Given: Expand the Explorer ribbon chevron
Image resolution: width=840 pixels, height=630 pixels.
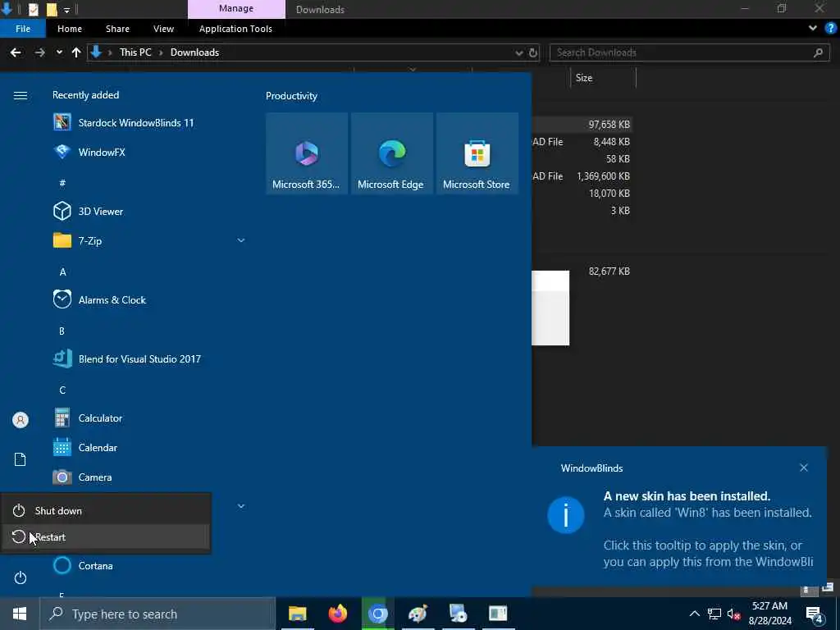Looking at the screenshot, I should point(813,29).
